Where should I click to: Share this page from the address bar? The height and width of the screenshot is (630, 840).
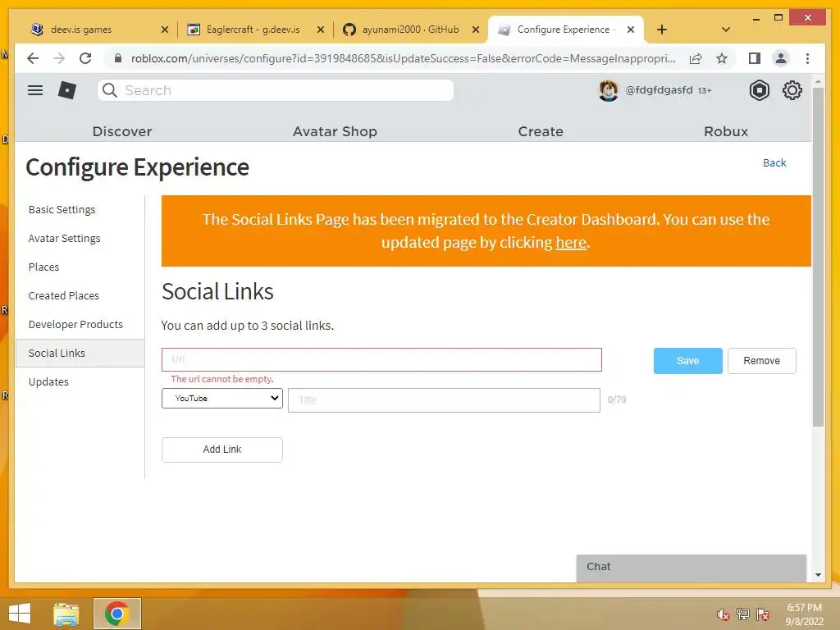(x=696, y=58)
